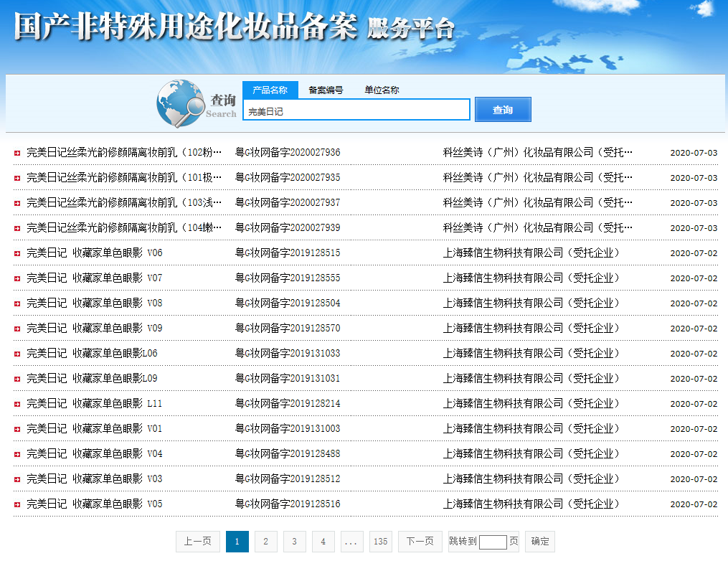Open product 完美日记 收藏家单色眼影 V03
The image size is (728, 561).
tap(94, 478)
